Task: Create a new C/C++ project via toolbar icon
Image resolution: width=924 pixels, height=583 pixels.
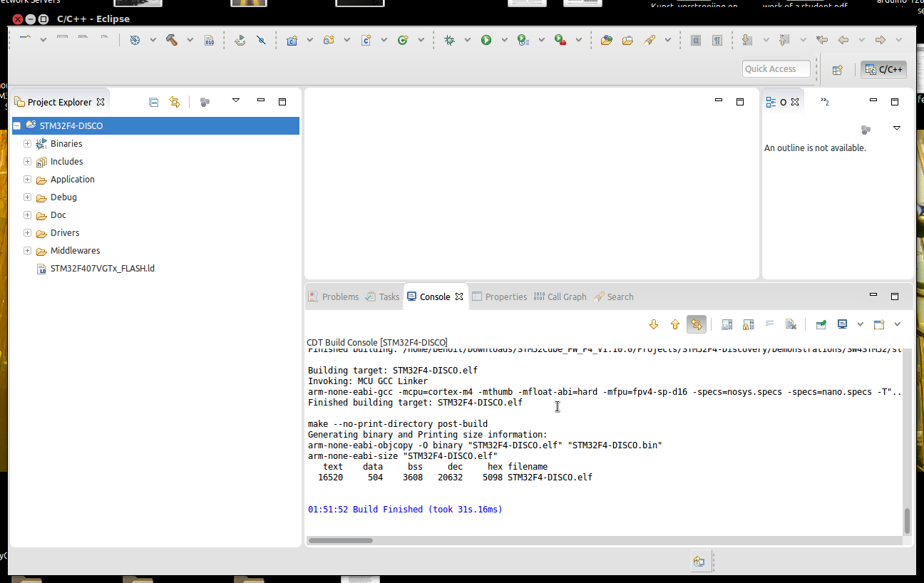Action: click(292, 40)
